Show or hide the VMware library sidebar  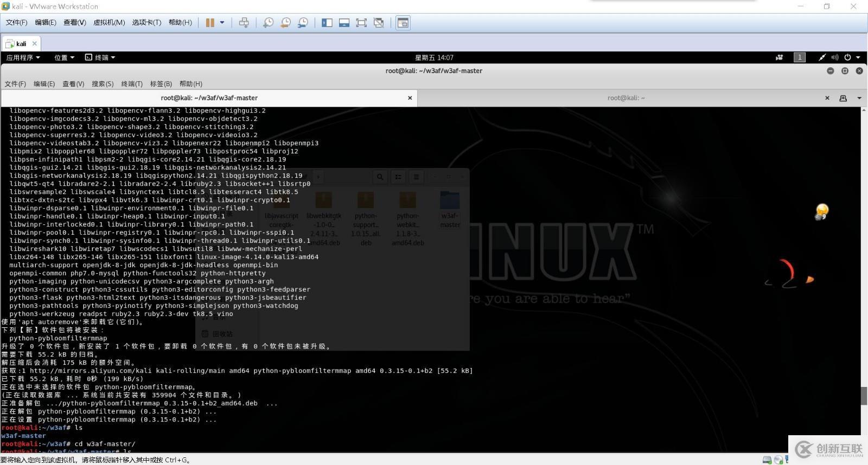tap(327, 23)
